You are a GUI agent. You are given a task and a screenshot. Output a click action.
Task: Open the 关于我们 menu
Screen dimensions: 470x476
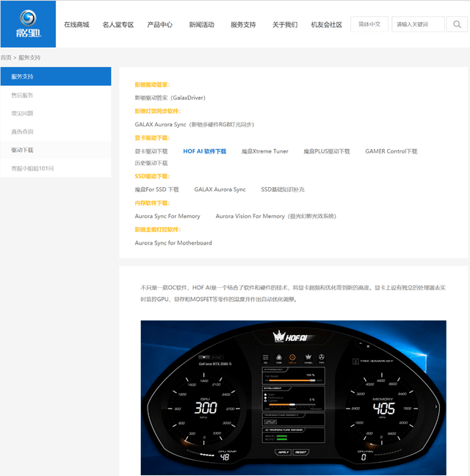pyautogui.click(x=285, y=24)
